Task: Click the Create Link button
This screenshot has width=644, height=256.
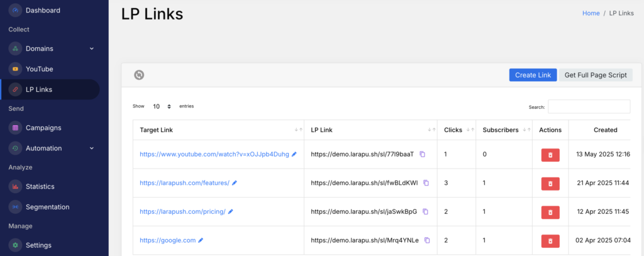Action: pyautogui.click(x=533, y=75)
